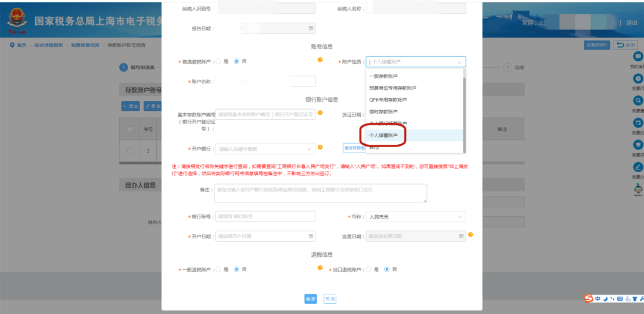Image resolution: width=644 pixels, height=314 pixels.
Task: Collapse the 账户性质 dropdown arrow
Action: pos(459,63)
